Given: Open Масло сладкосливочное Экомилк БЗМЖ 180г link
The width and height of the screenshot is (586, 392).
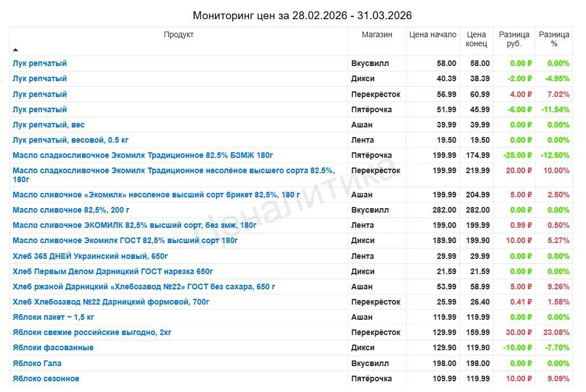Looking at the screenshot, I should tap(143, 155).
